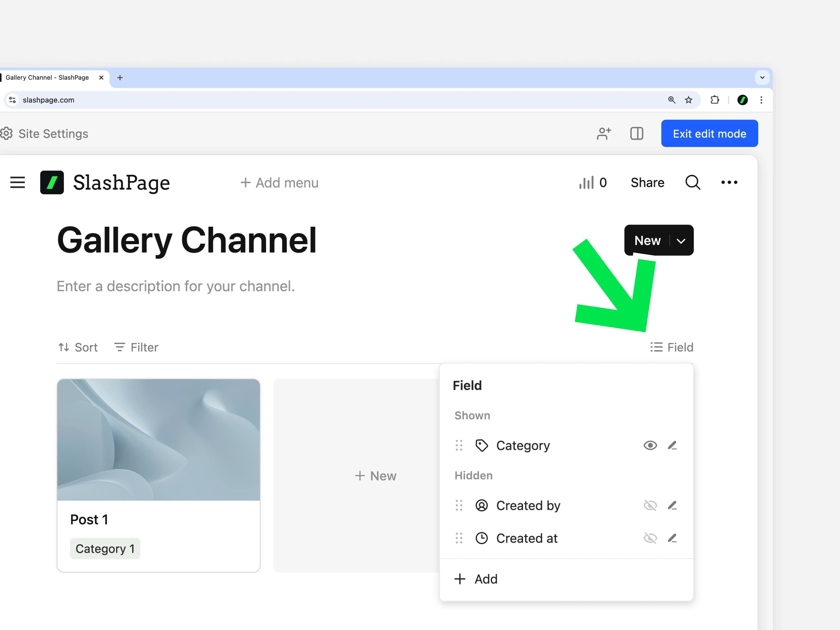Open Chrome extensions puzzle icon

[715, 100]
